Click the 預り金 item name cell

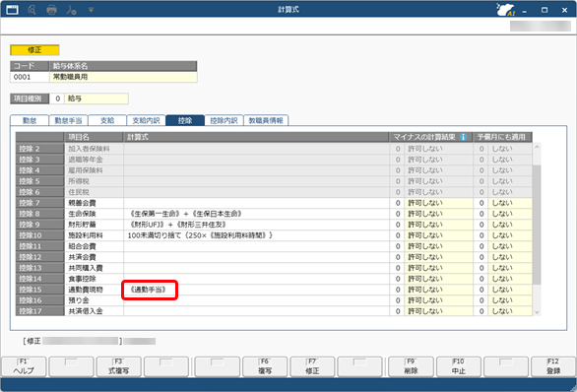[x=94, y=300]
